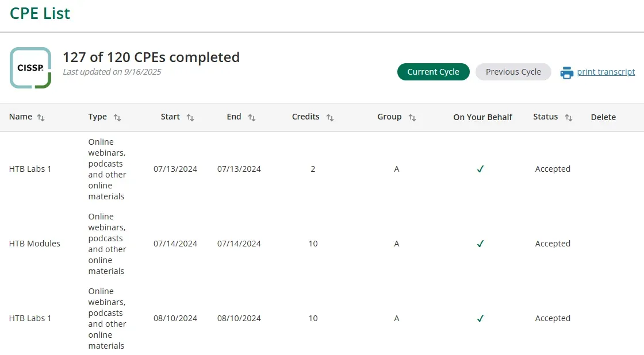Click the CPE List page heading

click(40, 13)
